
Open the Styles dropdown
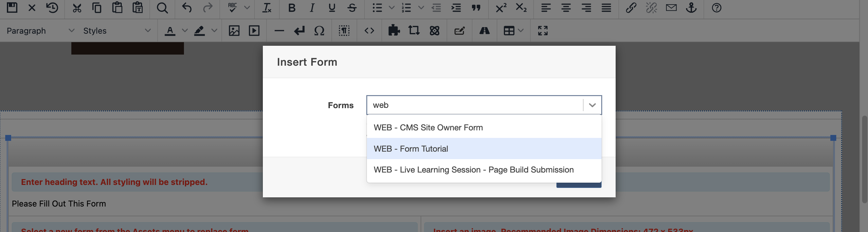(x=117, y=31)
